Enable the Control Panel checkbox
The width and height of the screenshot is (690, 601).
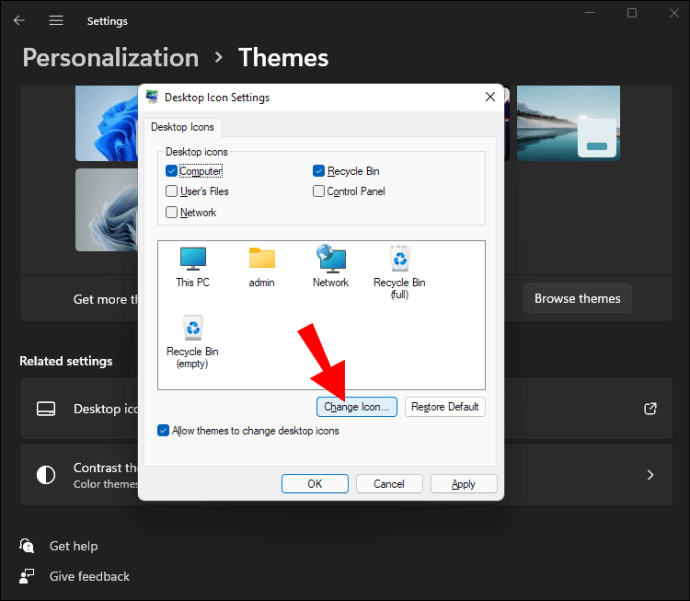[319, 191]
